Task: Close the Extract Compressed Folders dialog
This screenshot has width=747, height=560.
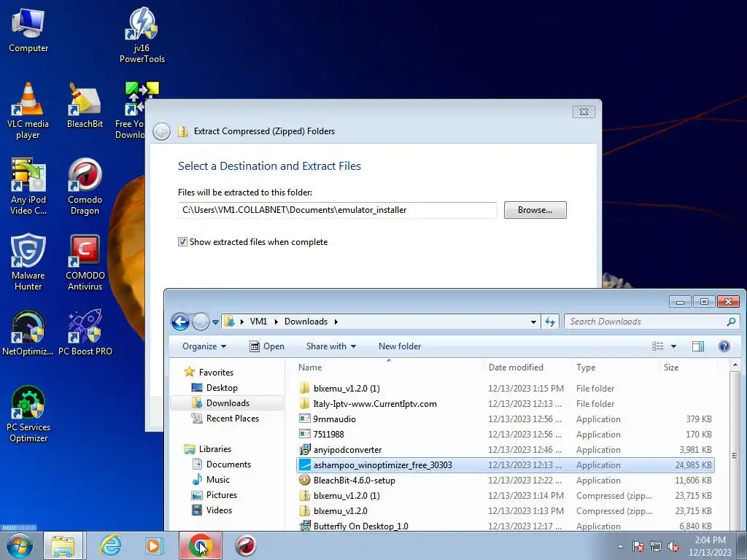Action: 584,112
